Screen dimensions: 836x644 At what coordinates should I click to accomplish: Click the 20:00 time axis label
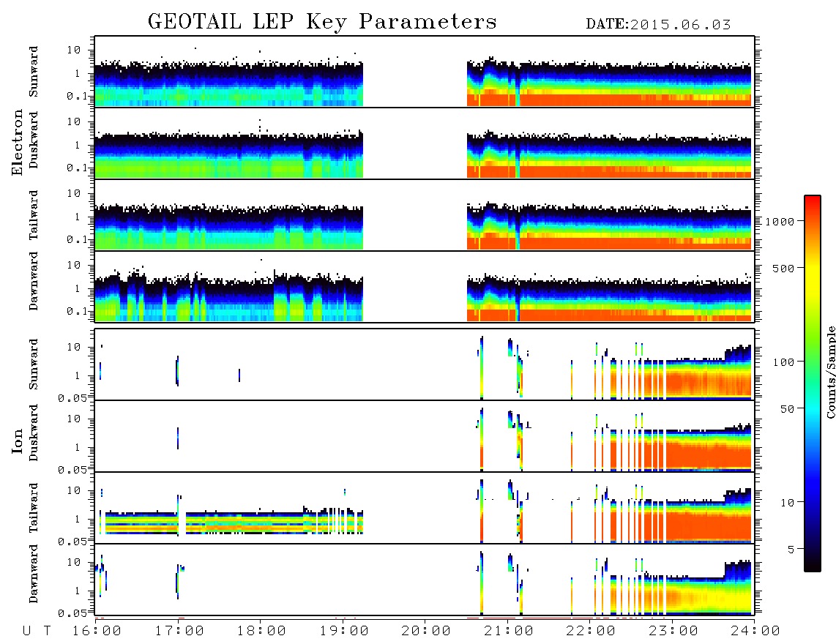point(426,632)
